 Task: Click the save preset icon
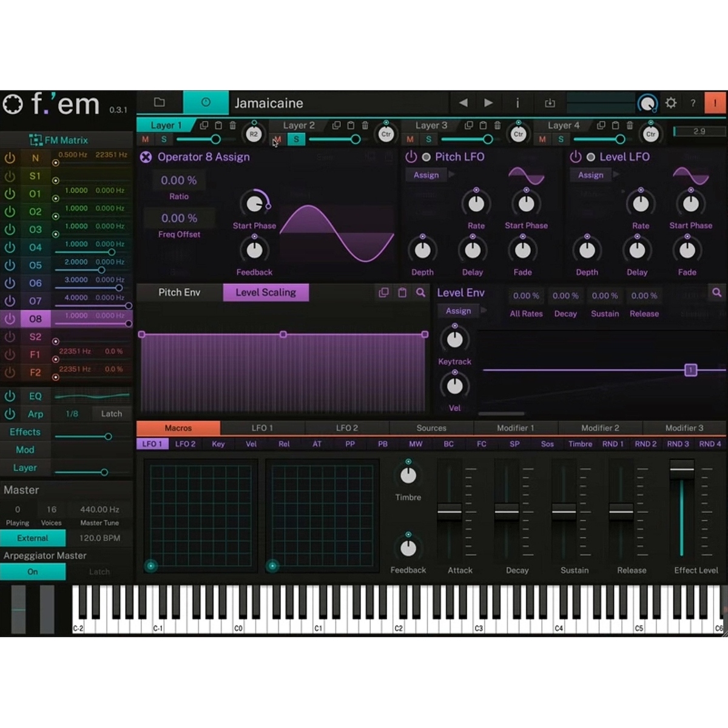(x=550, y=103)
